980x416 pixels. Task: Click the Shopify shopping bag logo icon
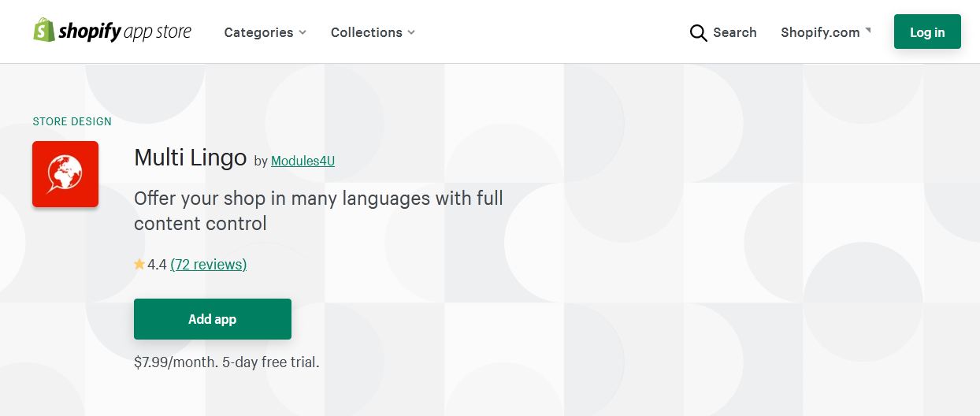[44, 30]
